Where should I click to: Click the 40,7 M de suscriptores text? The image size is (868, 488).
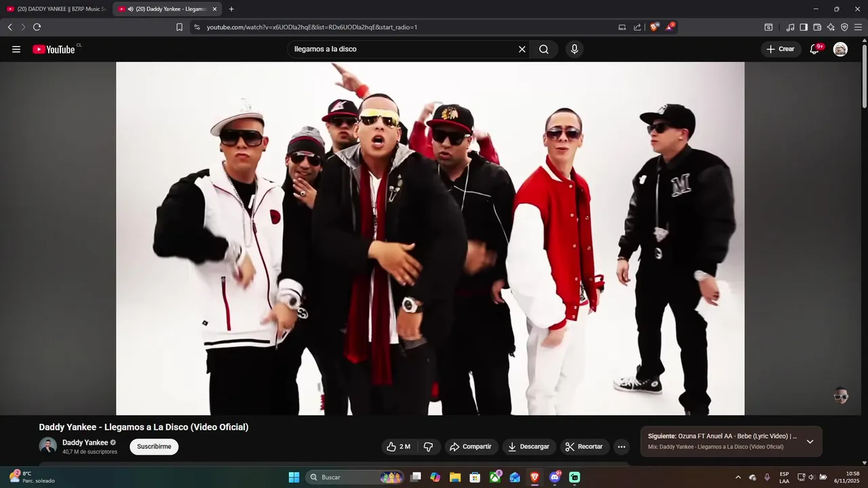pos(90,451)
